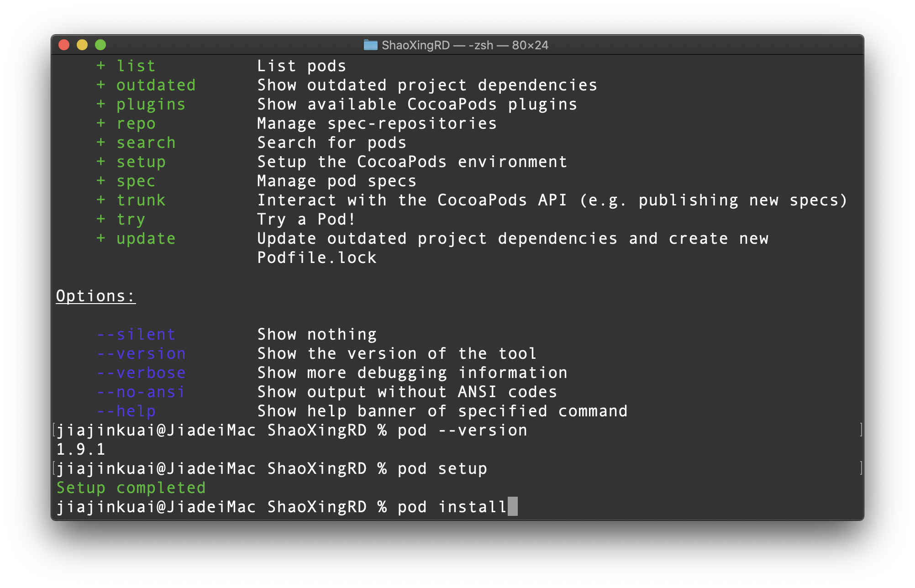Click the folder icon in title bar

point(370,45)
